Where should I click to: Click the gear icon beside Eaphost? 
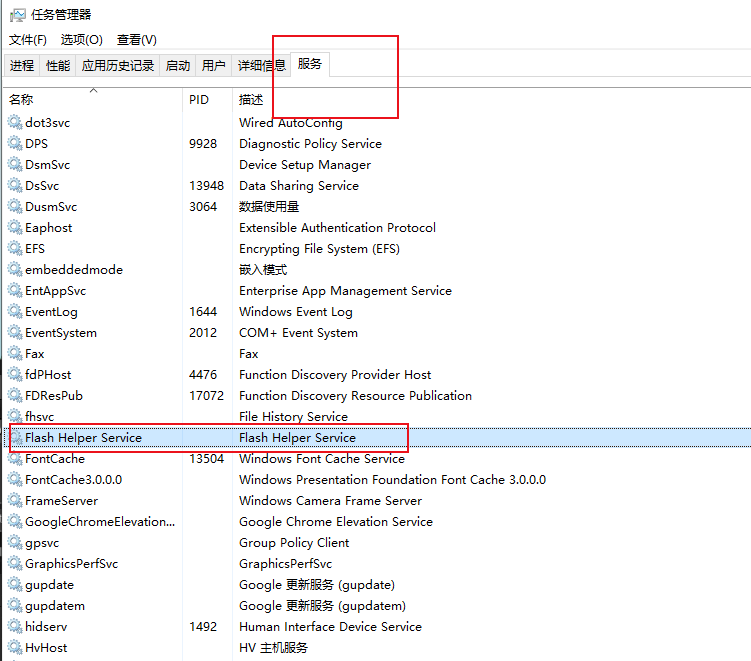pos(15,228)
